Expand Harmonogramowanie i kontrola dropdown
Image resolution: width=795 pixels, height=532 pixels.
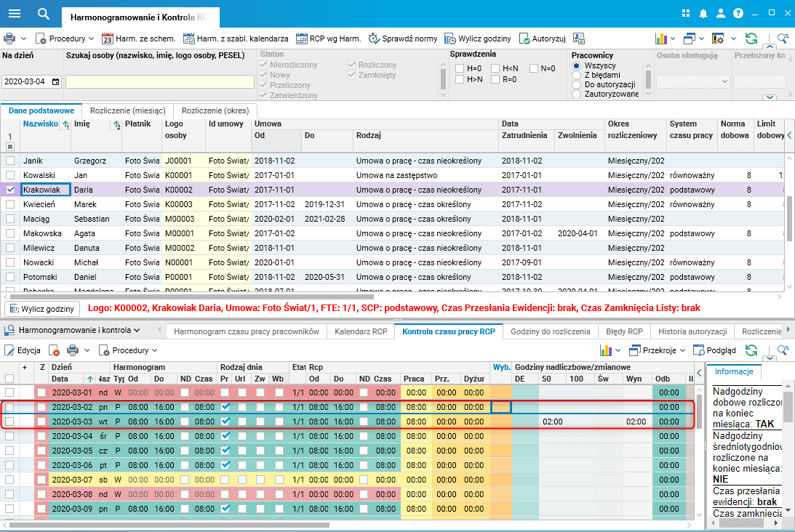pos(77,331)
